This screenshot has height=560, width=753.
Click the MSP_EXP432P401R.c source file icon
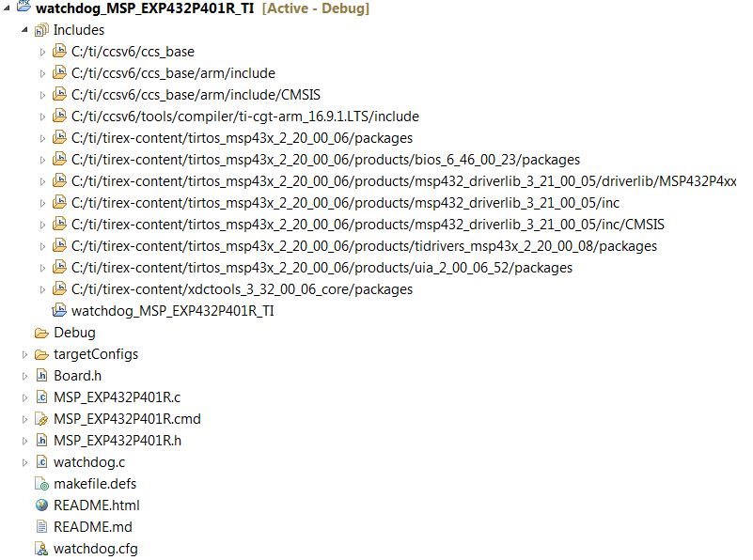(x=41, y=397)
